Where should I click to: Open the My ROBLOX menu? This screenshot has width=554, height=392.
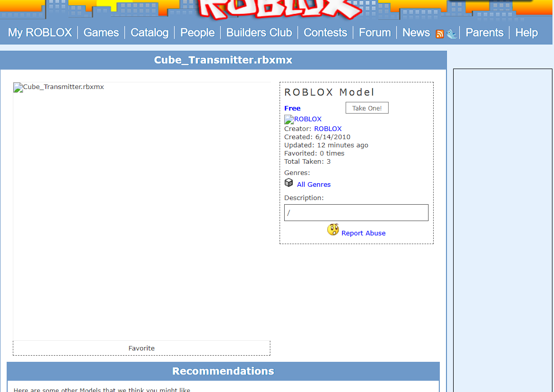40,33
